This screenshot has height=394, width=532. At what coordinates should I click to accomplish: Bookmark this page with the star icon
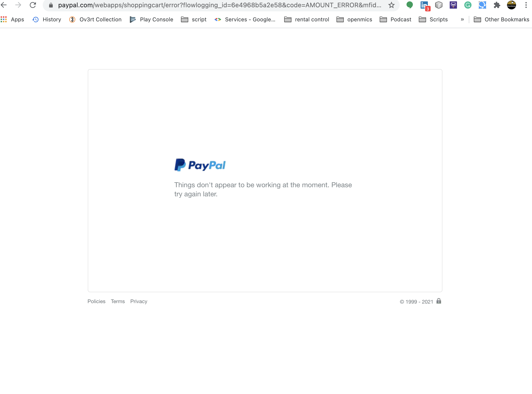(x=391, y=5)
